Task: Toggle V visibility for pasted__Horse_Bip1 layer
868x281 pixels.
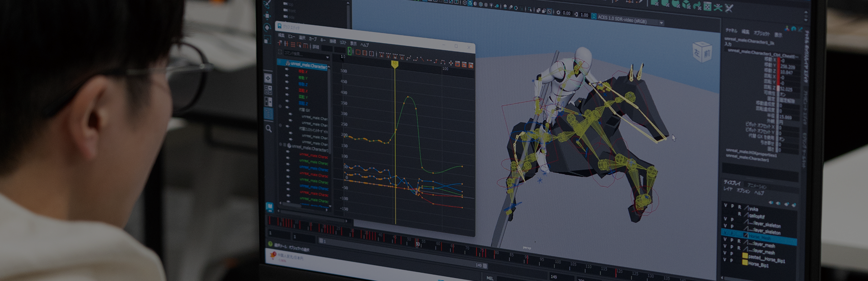Action: coord(725,253)
